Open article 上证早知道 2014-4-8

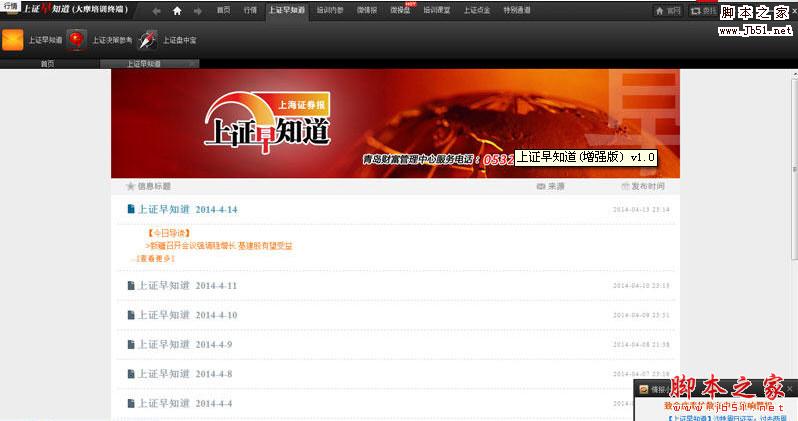click(185, 374)
